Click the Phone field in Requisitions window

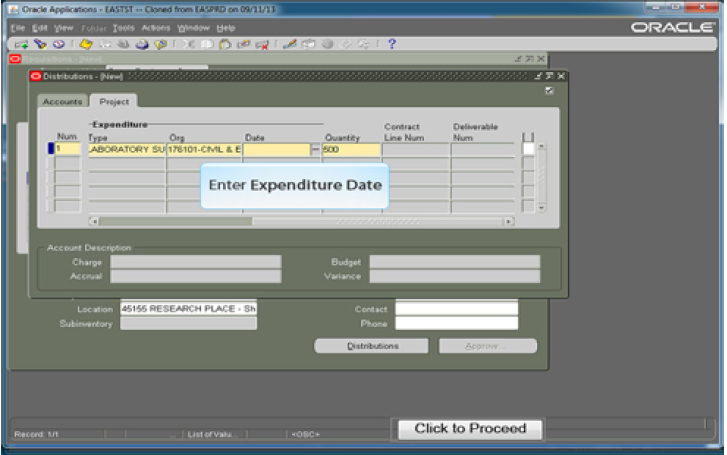point(457,324)
